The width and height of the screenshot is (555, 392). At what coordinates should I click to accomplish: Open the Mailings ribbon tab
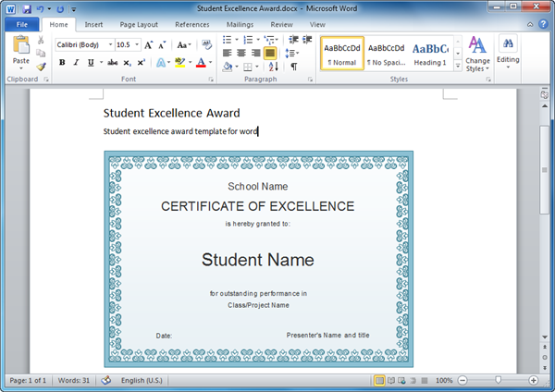point(240,24)
